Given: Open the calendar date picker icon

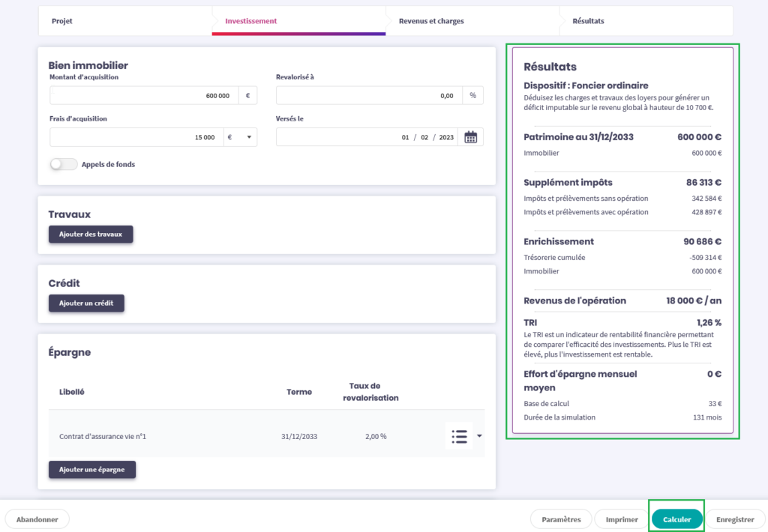Looking at the screenshot, I should pyautogui.click(x=470, y=137).
